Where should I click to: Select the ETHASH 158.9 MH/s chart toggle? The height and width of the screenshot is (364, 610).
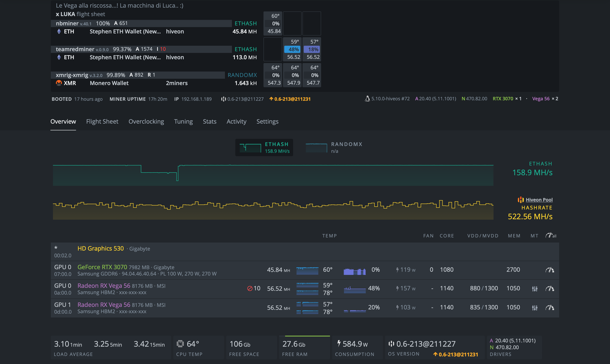264,148
